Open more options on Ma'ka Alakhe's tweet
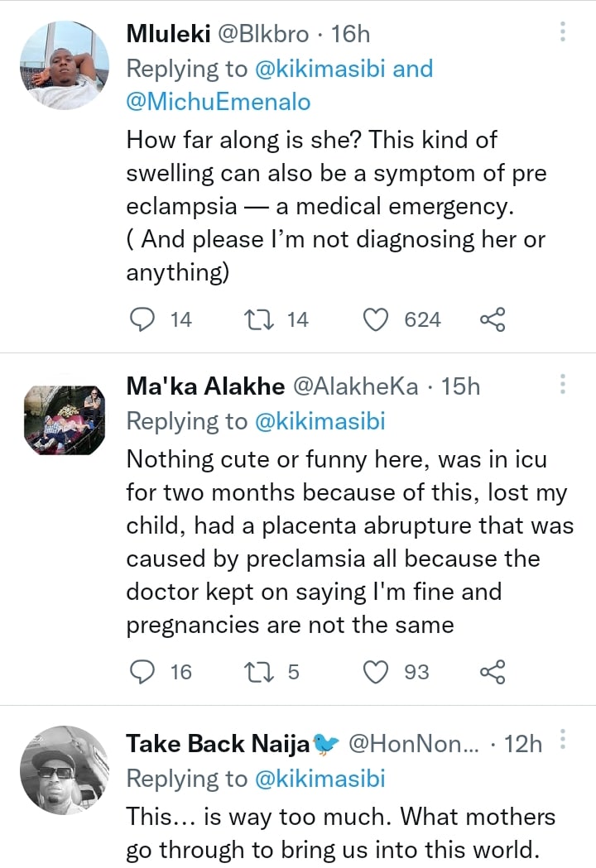Viewport: 596px width, 868px height. pos(563,385)
